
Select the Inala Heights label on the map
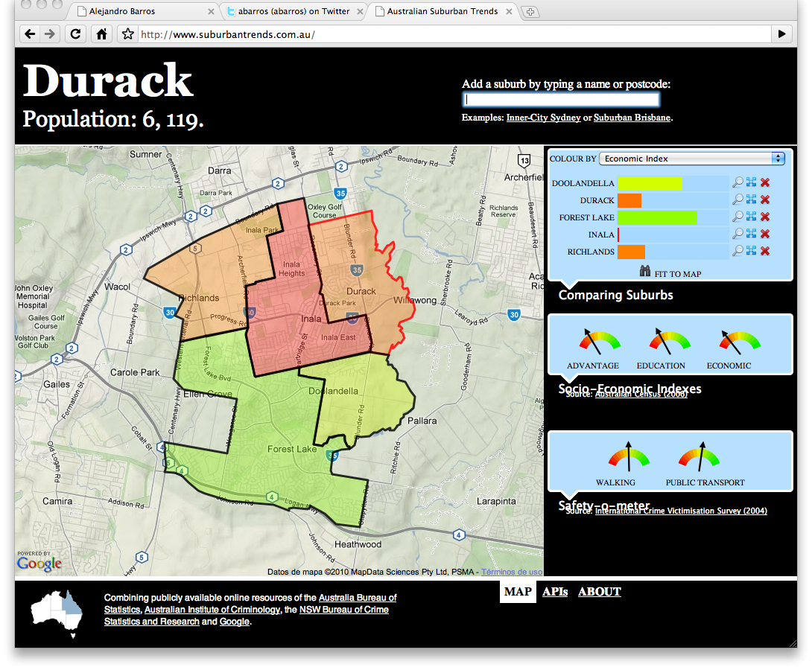[291, 269]
